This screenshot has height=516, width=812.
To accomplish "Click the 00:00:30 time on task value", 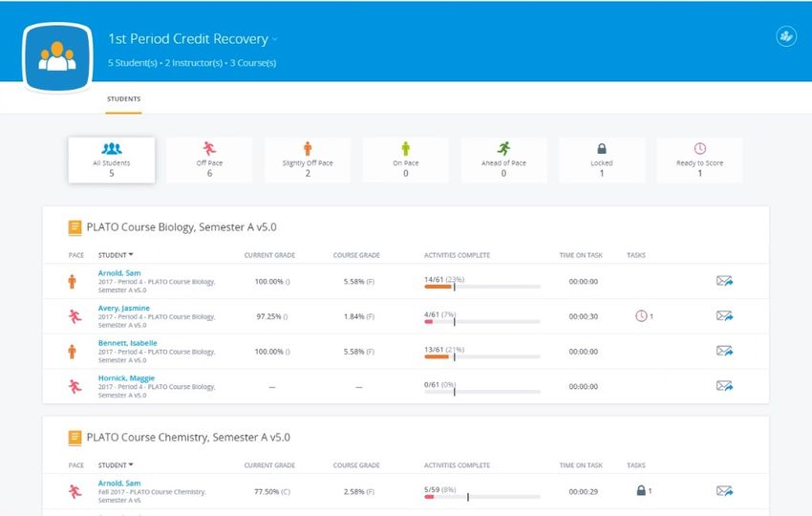I will (x=583, y=316).
